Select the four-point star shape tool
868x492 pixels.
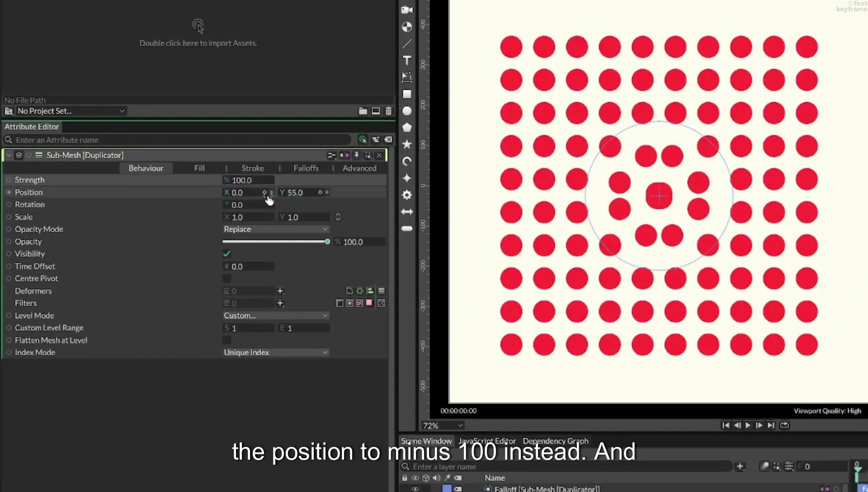pos(407,178)
